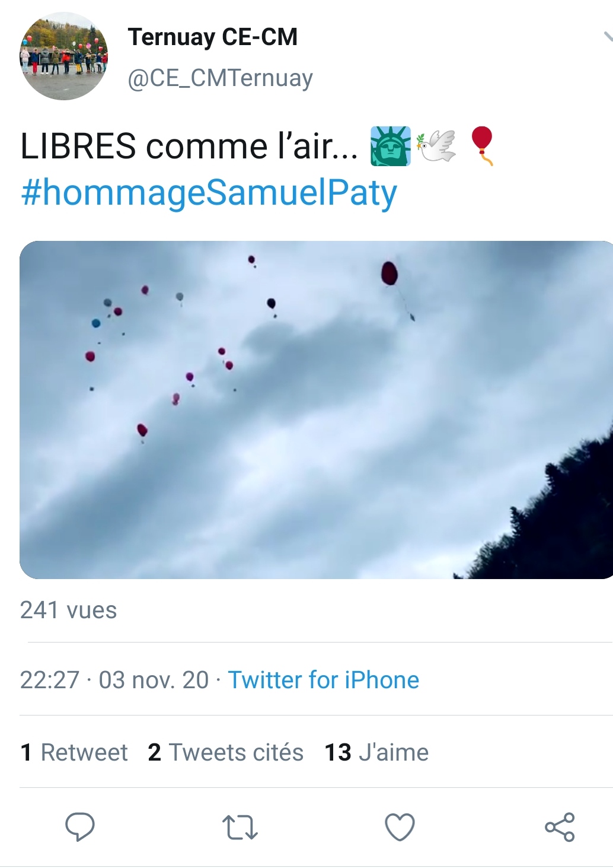The image size is (613, 868).
Task: Open the share icon menu
Action: tap(560, 827)
